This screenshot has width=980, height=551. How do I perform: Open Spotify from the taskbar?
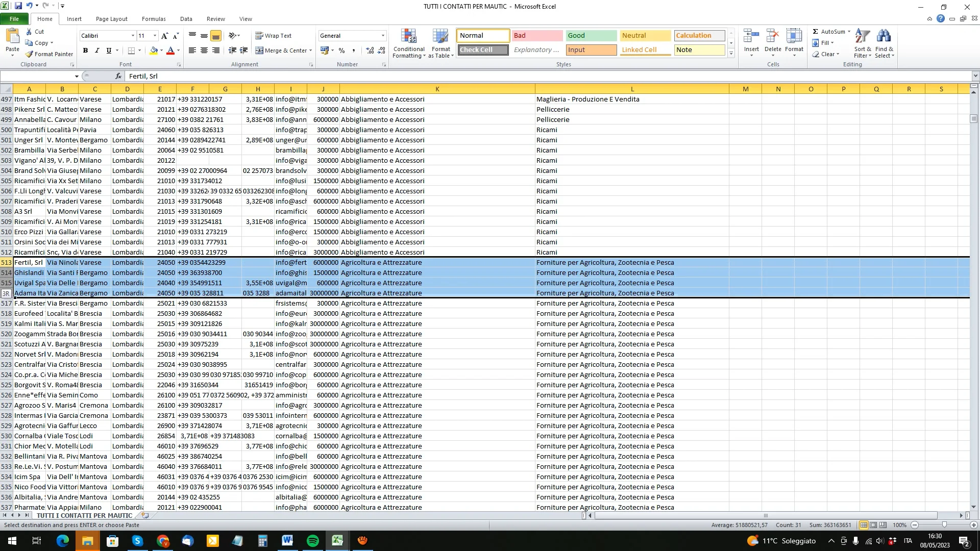[x=312, y=541]
